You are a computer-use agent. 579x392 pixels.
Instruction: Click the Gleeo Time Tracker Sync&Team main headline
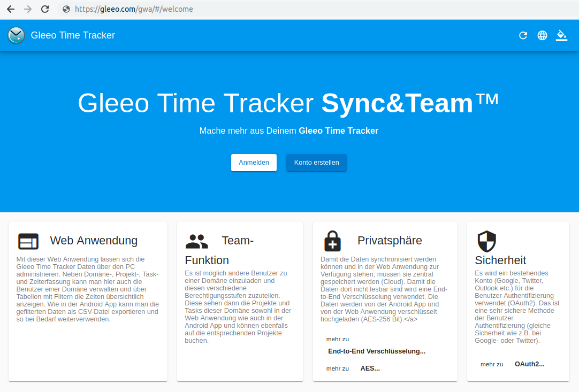tap(288, 103)
